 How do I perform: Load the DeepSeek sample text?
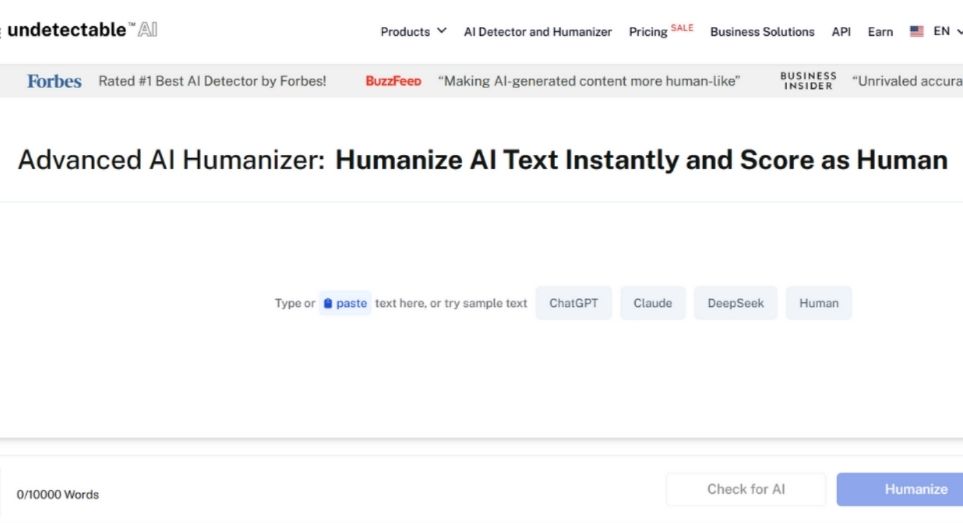[x=735, y=303]
